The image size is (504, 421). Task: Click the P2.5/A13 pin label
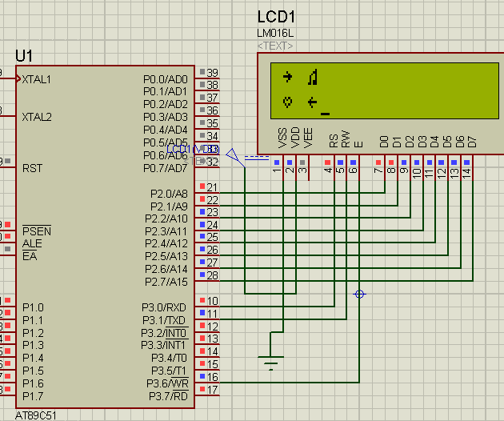166,256
